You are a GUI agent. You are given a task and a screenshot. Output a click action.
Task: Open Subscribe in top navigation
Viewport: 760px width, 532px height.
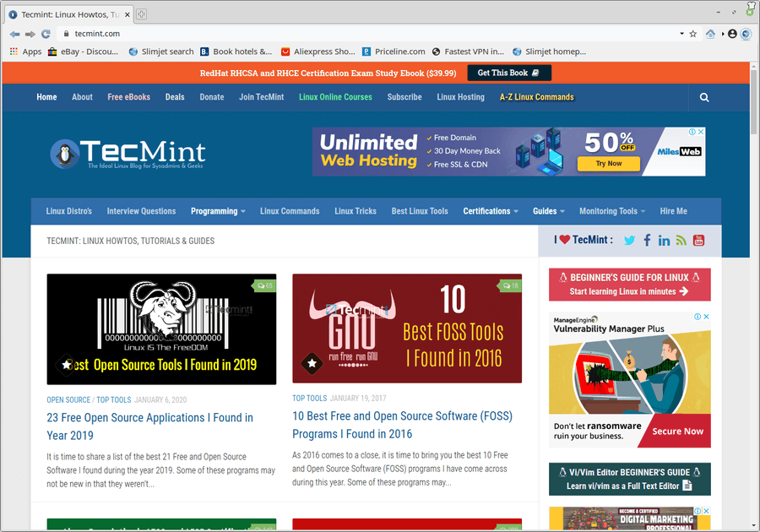[x=404, y=97]
